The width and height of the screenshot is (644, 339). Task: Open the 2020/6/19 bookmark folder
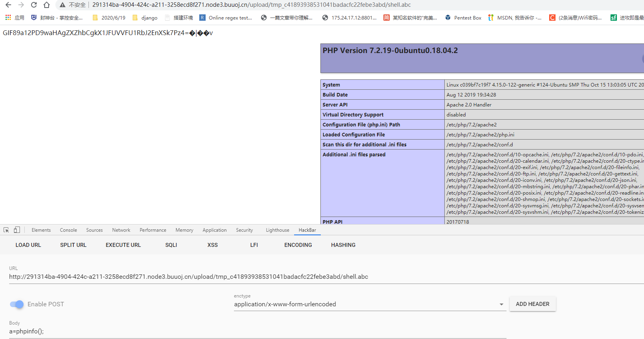click(x=109, y=18)
